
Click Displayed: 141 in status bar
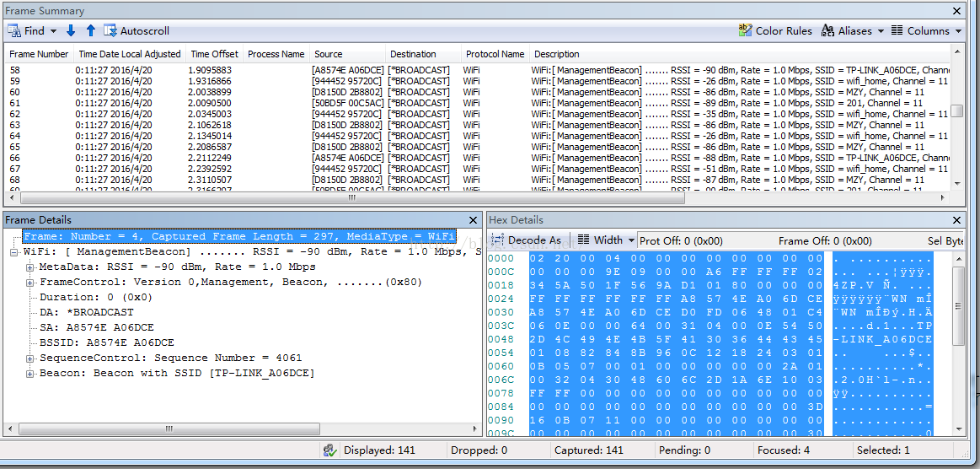tap(379, 450)
